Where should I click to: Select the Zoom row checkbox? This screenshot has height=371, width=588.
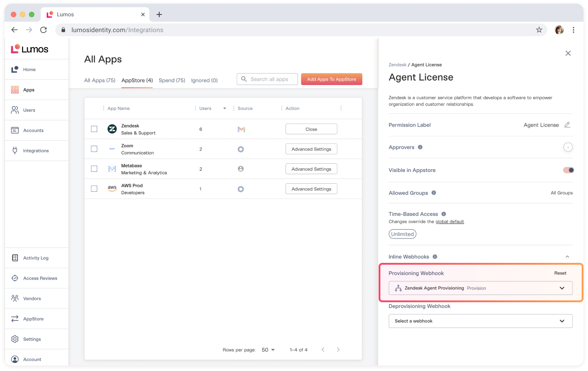tap(94, 149)
